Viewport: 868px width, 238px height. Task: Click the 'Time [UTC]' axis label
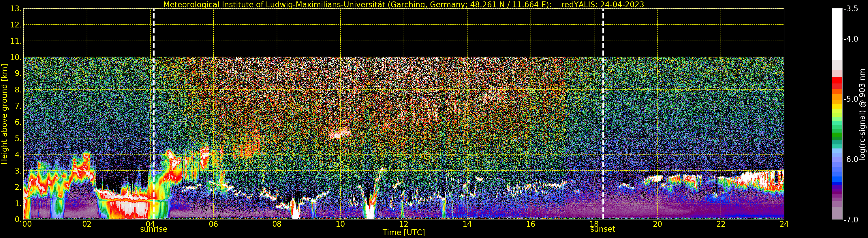(x=403, y=233)
